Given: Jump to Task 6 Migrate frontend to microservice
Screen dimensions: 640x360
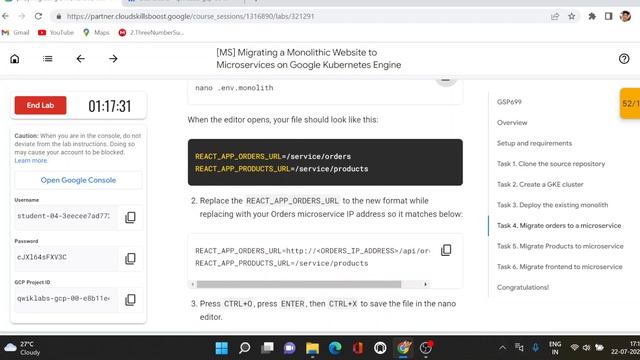Looking at the screenshot, I should (560, 267).
